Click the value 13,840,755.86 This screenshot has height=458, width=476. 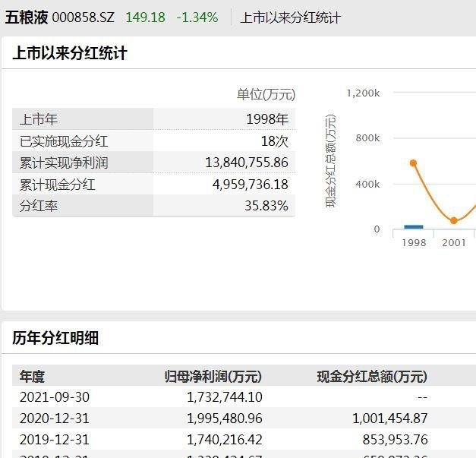point(247,163)
